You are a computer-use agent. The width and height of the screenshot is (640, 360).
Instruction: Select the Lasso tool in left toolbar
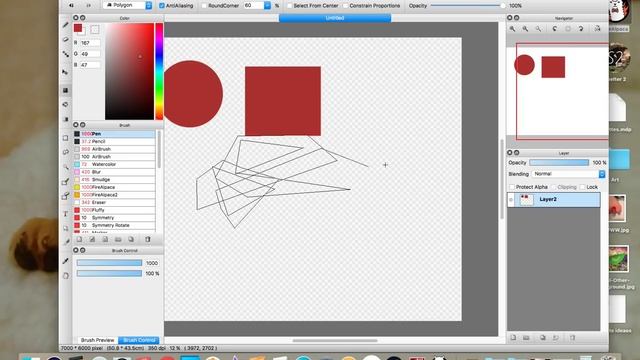pos(65,152)
